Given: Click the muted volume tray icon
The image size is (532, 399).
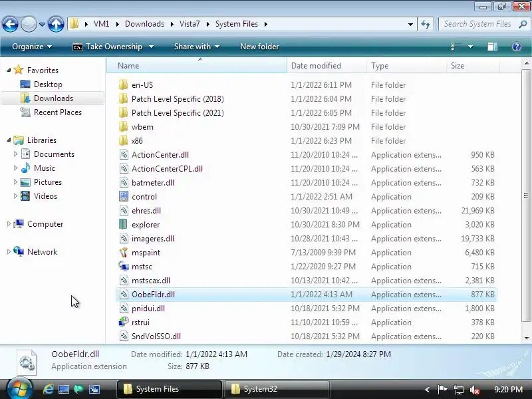Looking at the screenshot, I should pos(475,390).
